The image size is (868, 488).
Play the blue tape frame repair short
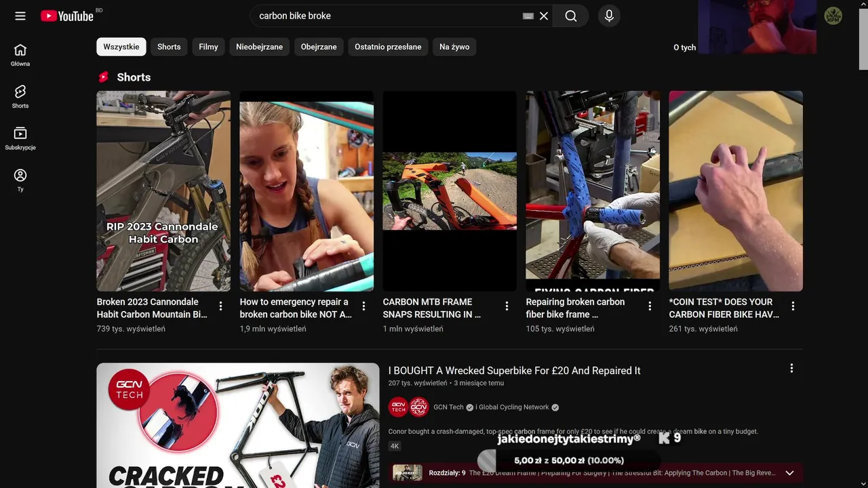point(593,191)
